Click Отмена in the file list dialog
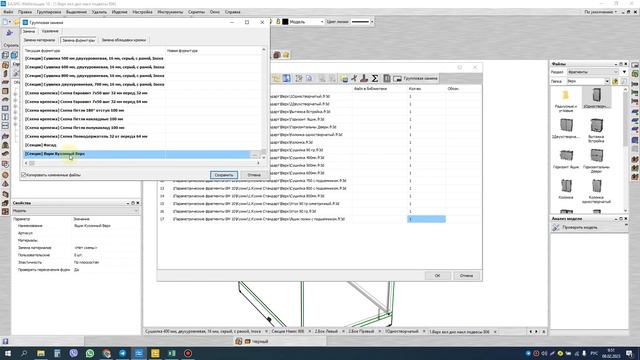This screenshot has height=360, width=640. pos(466,276)
